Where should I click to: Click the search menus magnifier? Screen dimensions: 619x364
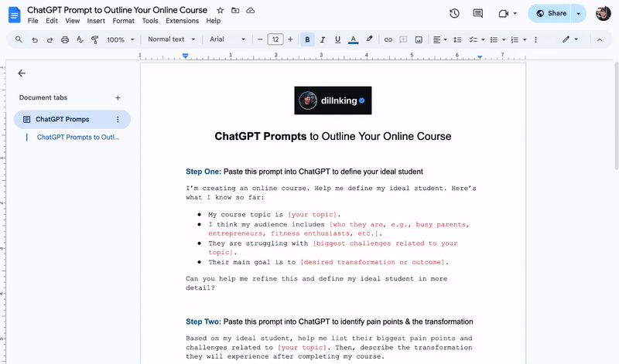pyautogui.click(x=19, y=39)
